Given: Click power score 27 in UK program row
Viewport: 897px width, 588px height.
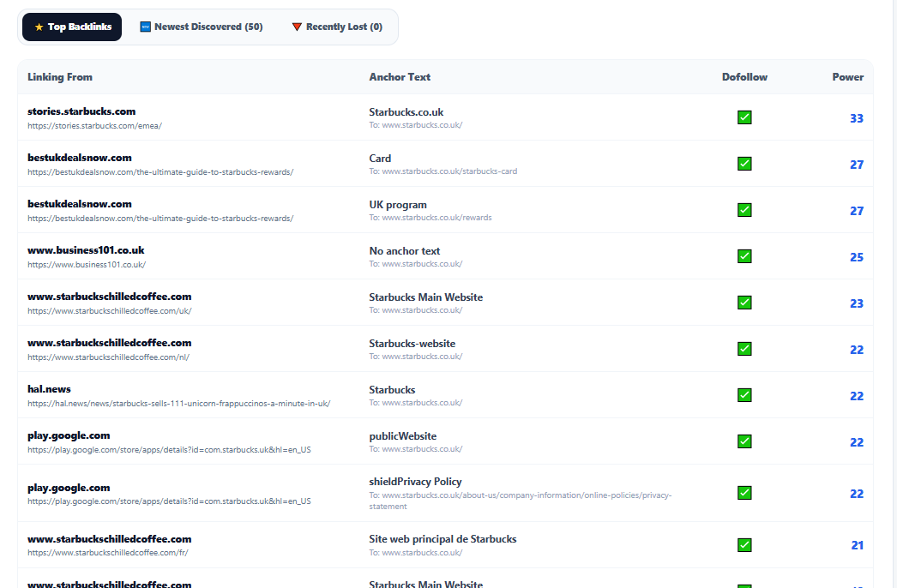Looking at the screenshot, I should [x=857, y=211].
